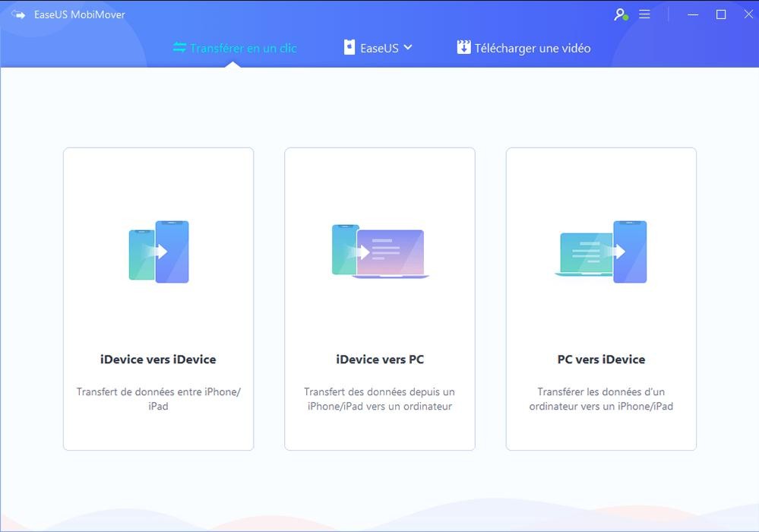Click 'Transfert des données depuis un iPhone/iPad' description
The image size is (759, 532).
(380, 399)
